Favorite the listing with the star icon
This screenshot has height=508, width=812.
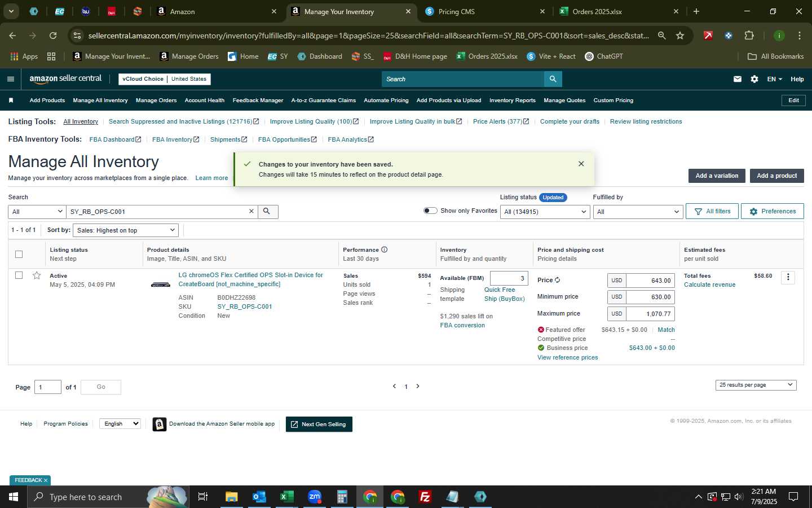pos(37,275)
